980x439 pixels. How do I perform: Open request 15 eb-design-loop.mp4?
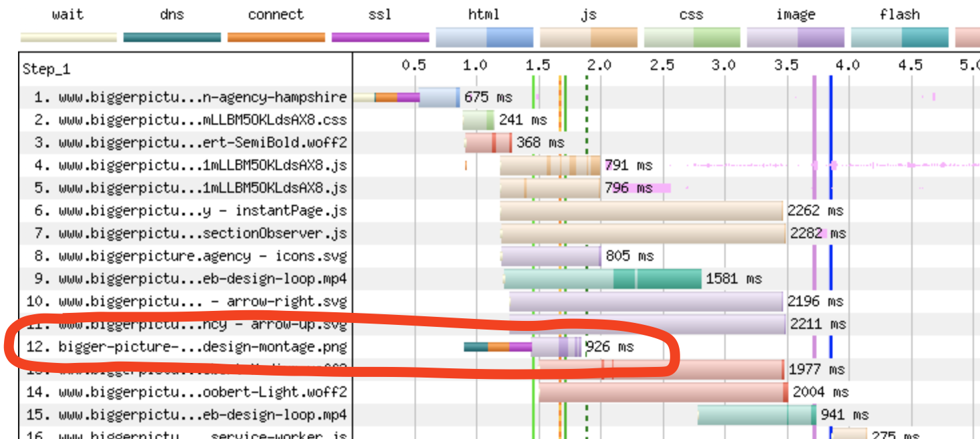(x=187, y=415)
